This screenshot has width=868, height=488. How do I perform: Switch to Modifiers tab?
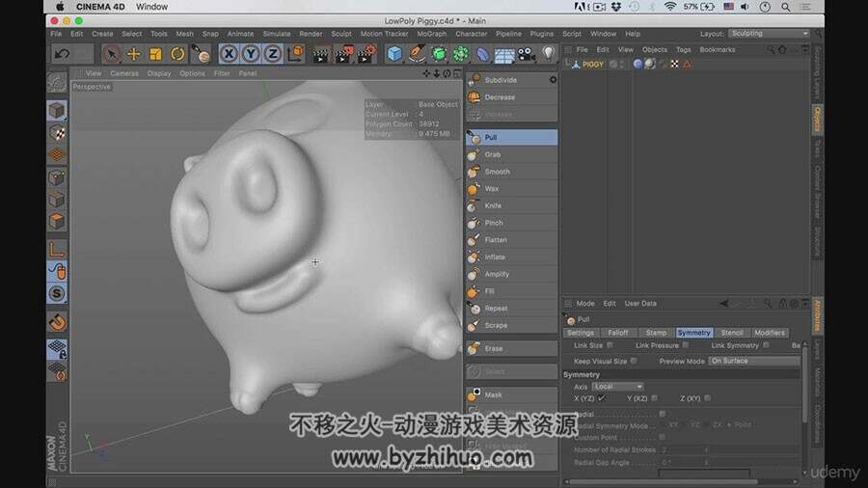click(x=769, y=333)
